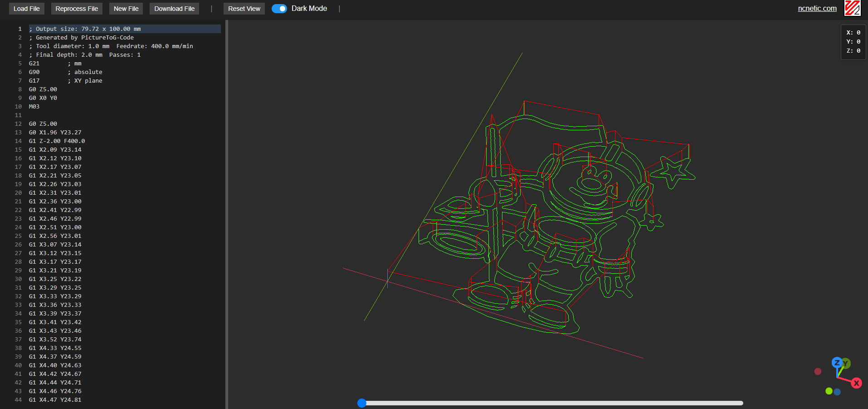
Task: Click line number 30 in the editor gutter
Action: tap(18, 279)
